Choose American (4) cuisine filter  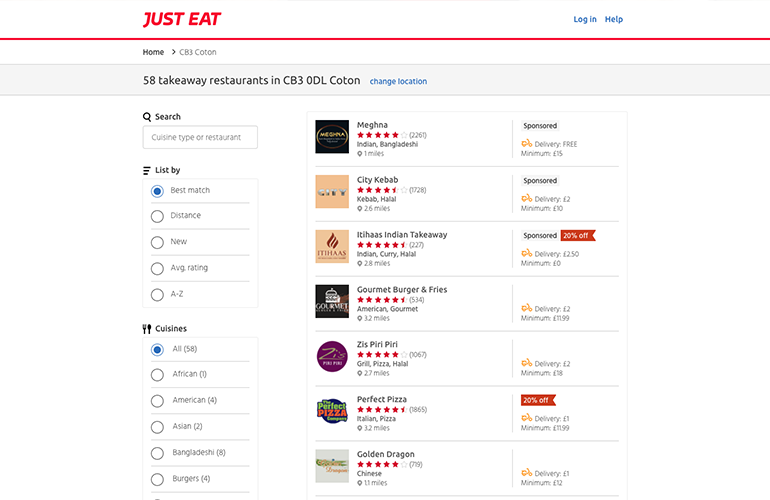pyautogui.click(x=200, y=400)
